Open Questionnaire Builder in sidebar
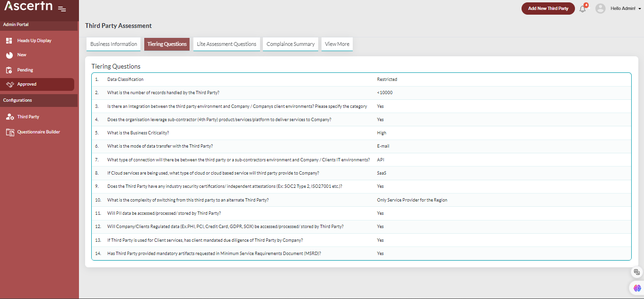 coord(39,132)
